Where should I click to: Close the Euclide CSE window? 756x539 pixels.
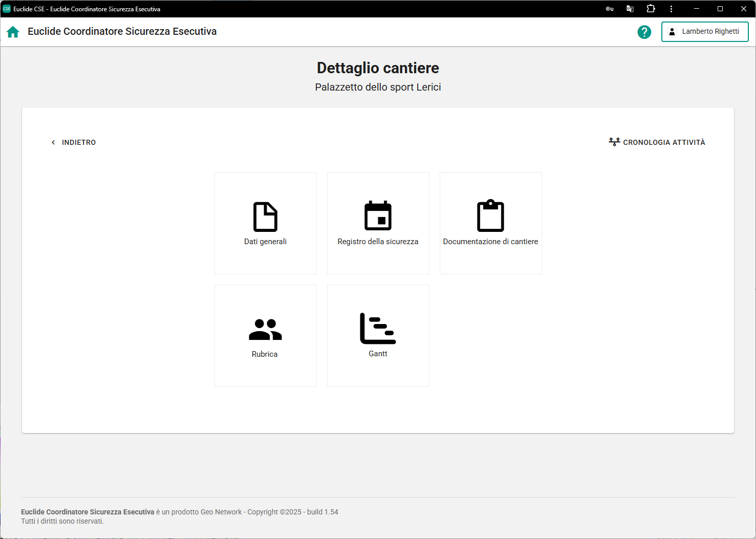click(744, 9)
